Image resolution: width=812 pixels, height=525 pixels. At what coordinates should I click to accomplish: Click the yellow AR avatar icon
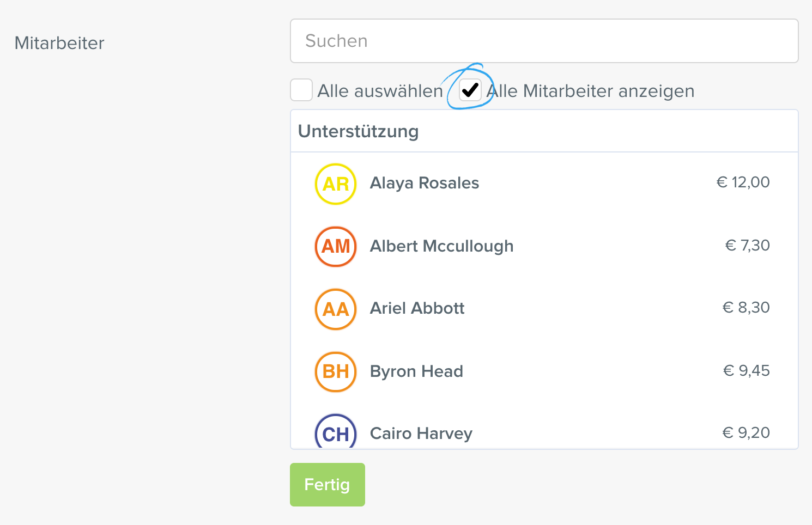point(336,184)
